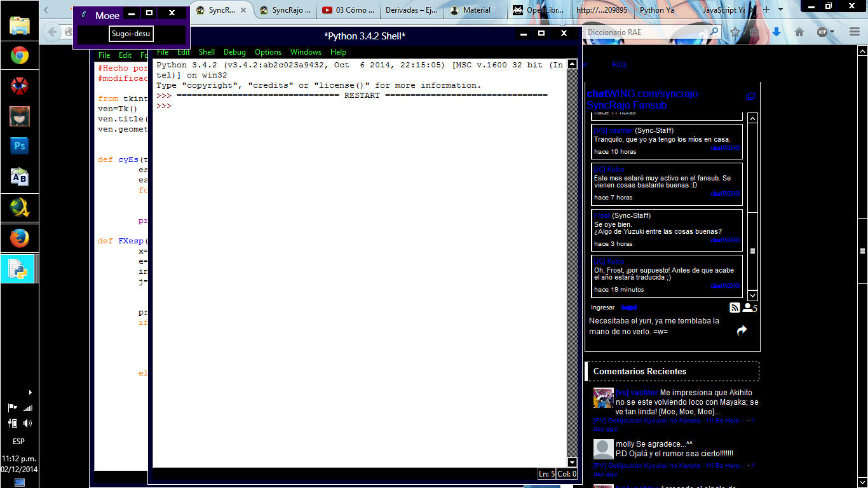Screen dimensions: 868x488
Task: Click the chat scrollbar down arrow
Action: pyautogui.click(x=752, y=295)
